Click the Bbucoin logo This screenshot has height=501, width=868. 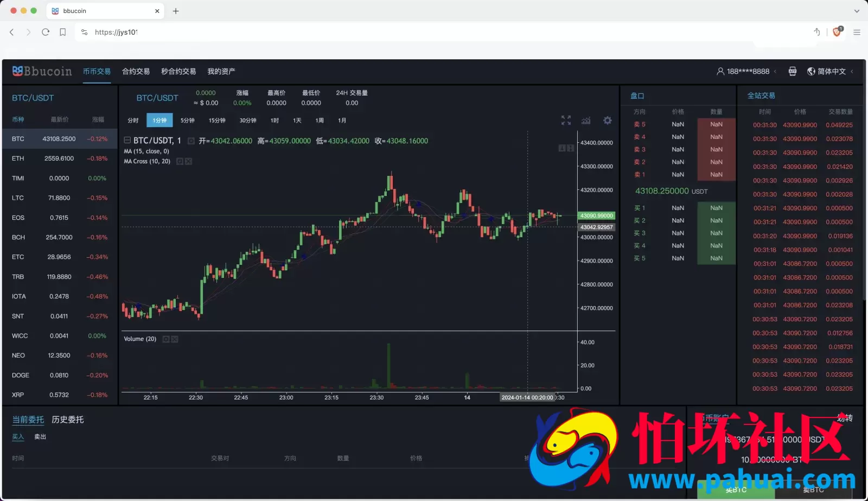tap(42, 71)
